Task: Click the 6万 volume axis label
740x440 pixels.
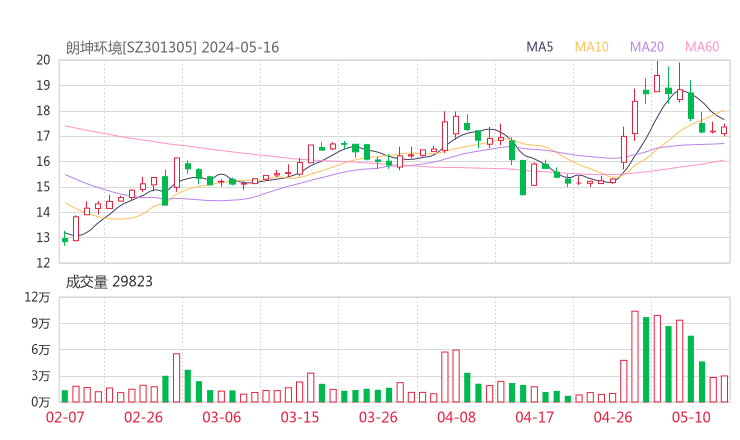Action: 41,350
